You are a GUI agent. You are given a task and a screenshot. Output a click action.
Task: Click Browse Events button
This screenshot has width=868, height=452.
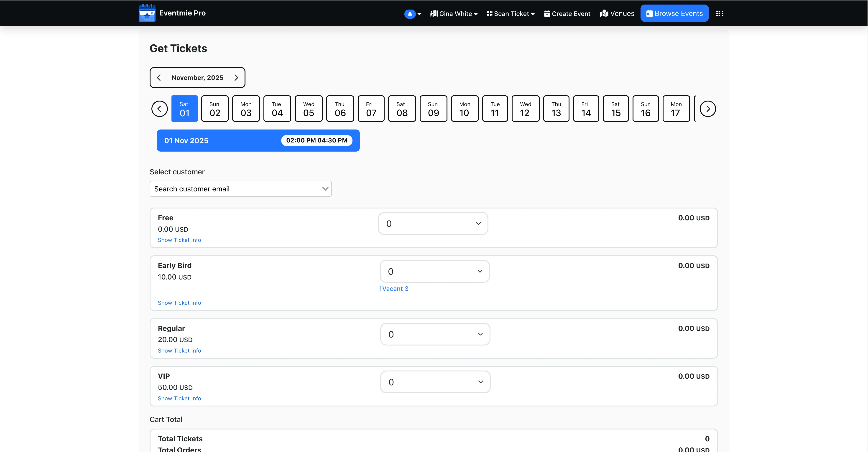(x=674, y=13)
